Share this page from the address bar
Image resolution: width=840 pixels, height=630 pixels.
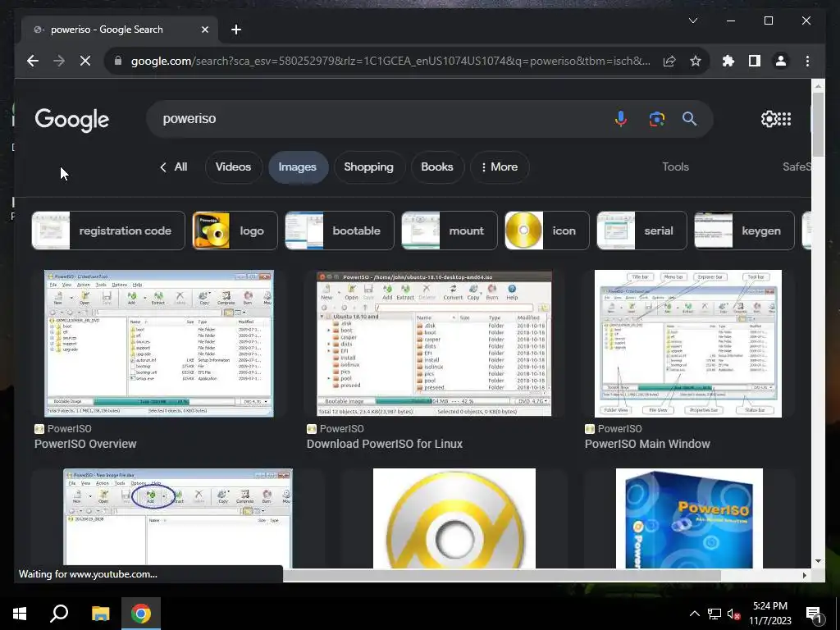point(669,61)
